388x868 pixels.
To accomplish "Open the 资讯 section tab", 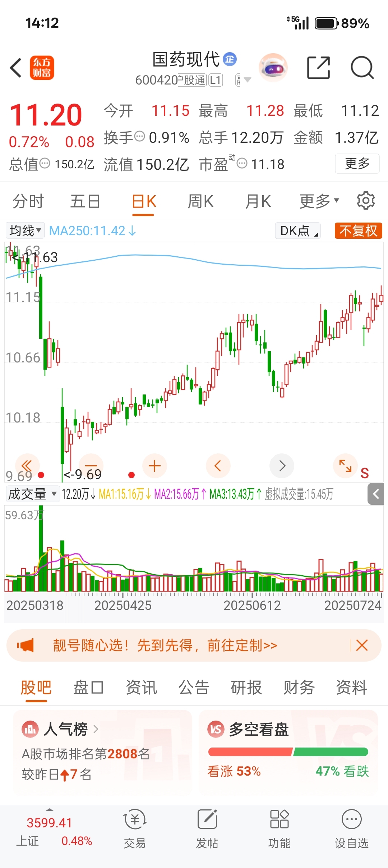I will tap(141, 687).
